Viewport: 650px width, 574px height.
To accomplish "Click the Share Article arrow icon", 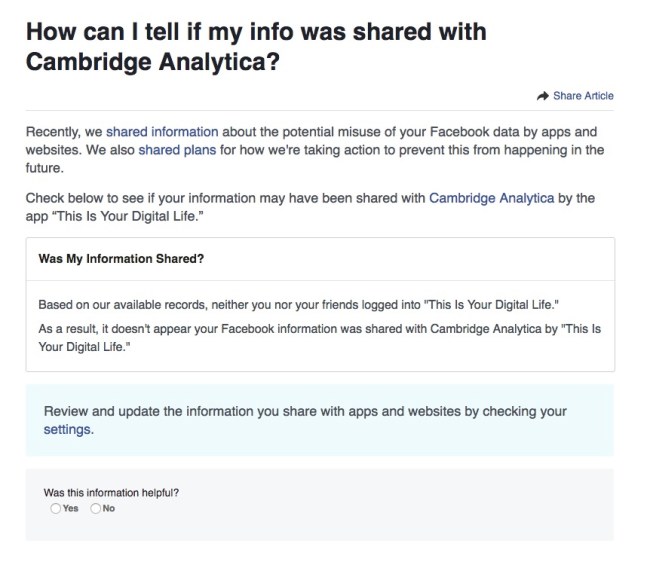I will [x=543, y=96].
